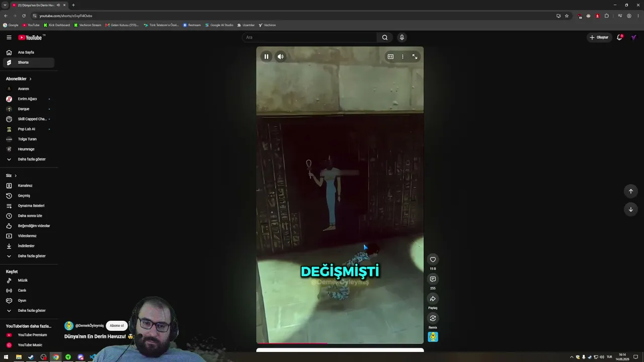Screen dimensions: 644x362
Task: Open Canlı live streams
Action: tap(29, 291)
